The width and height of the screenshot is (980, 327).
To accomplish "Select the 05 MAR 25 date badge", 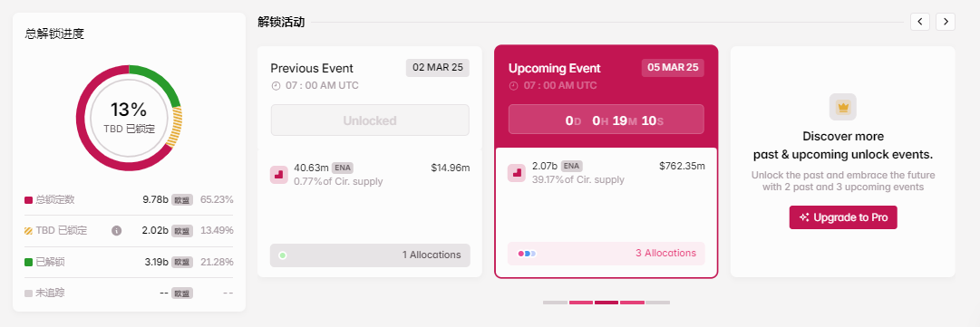I will pos(673,67).
